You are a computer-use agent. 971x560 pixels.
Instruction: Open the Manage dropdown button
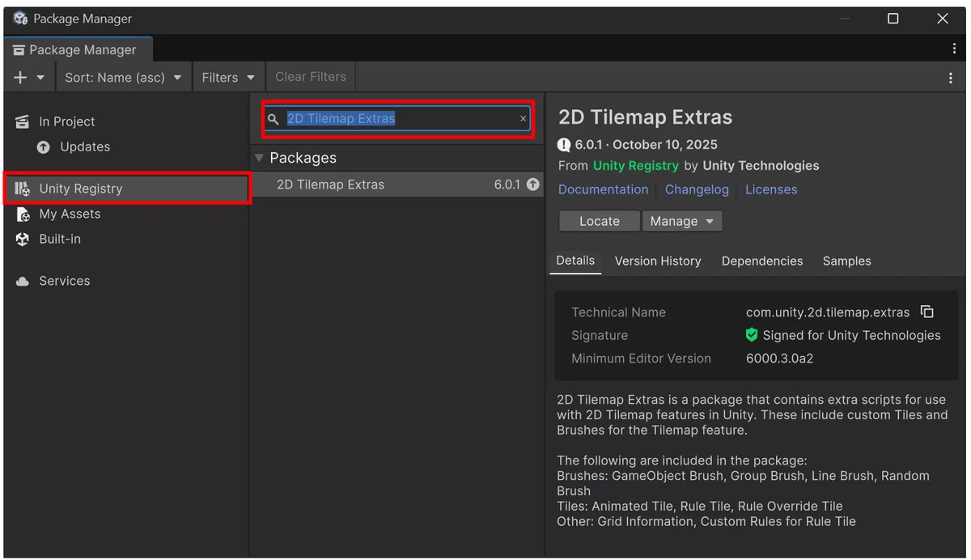point(682,221)
